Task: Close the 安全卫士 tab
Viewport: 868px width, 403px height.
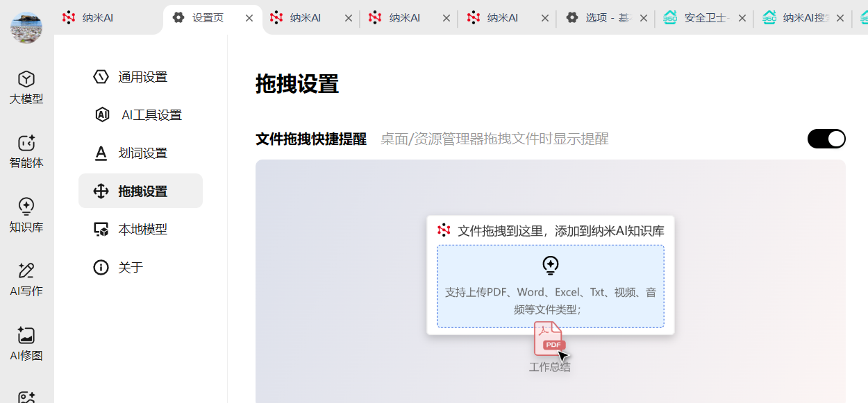Action: (x=742, y=18)
